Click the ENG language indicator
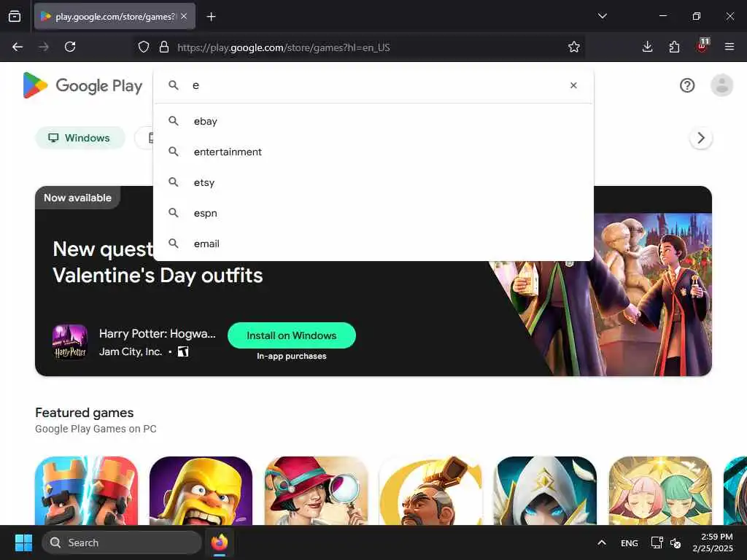The width and height of the screenshot is (747, 560). point(630,543)
